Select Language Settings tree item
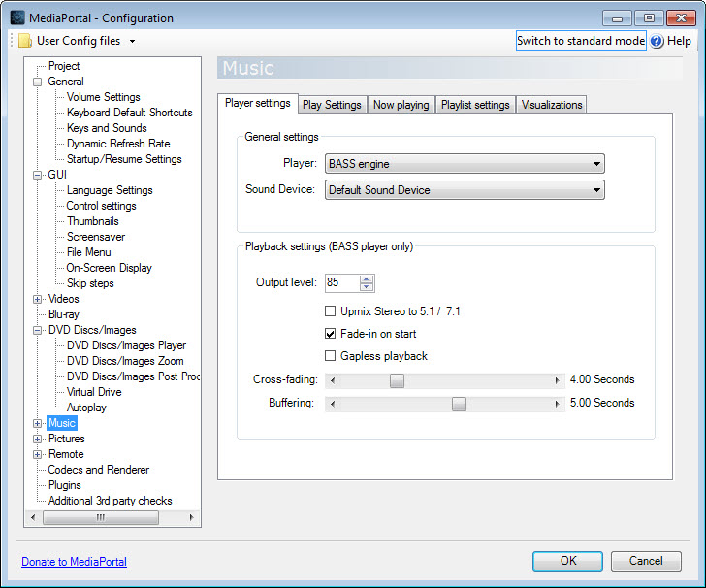706x588 pixels. (110, 190)
